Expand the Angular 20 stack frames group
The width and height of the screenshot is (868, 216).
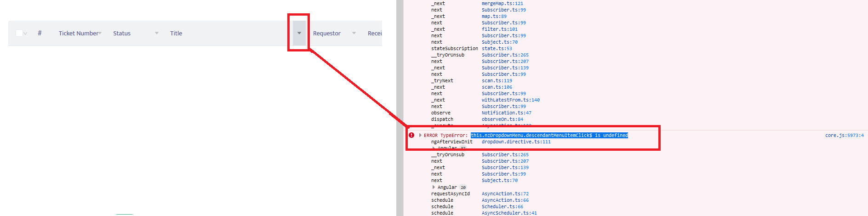tap(434, 187)
